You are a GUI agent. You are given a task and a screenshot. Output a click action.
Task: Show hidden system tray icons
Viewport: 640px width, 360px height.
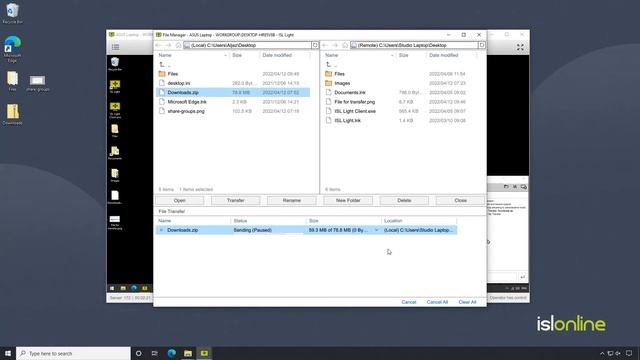[x=602, y=353]
